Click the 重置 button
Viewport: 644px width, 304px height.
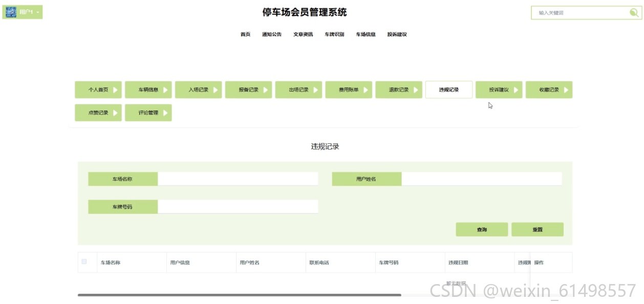tap(538, 229)
